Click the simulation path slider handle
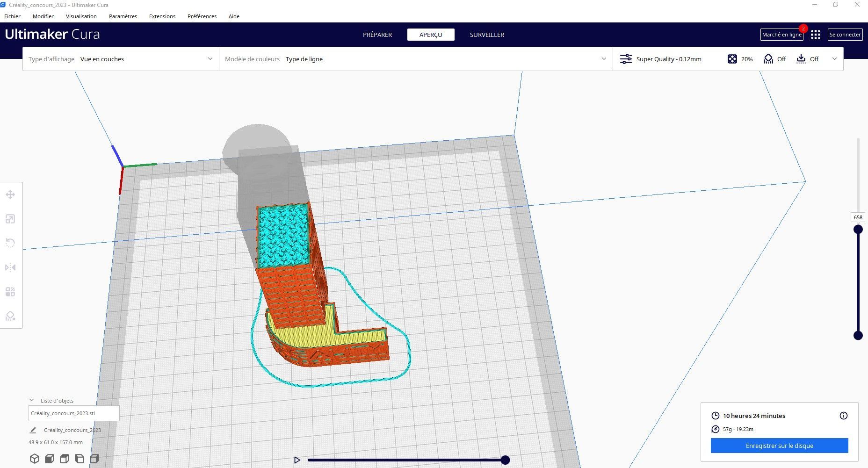868x468 pixels. point(505,460)
